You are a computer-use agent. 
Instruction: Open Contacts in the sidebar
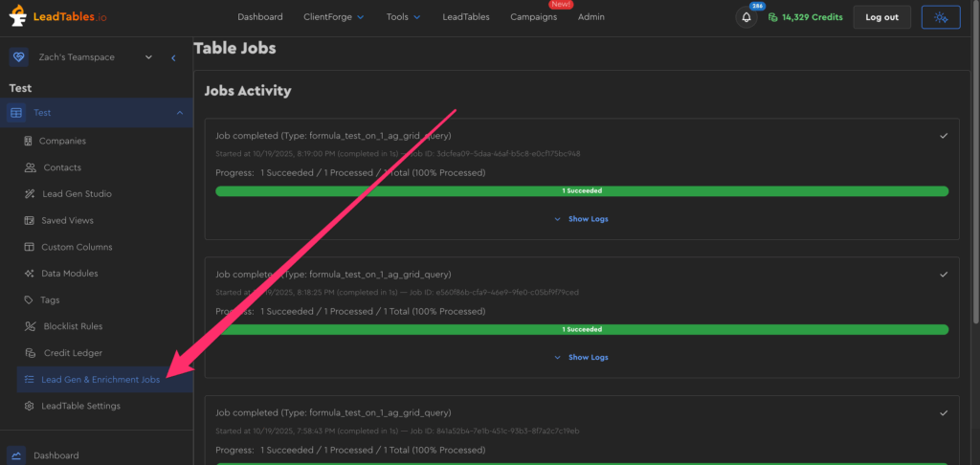click(62, 167)
